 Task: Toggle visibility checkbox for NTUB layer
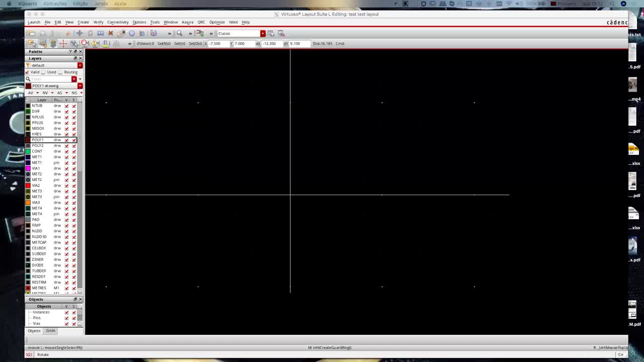[66, 106]
